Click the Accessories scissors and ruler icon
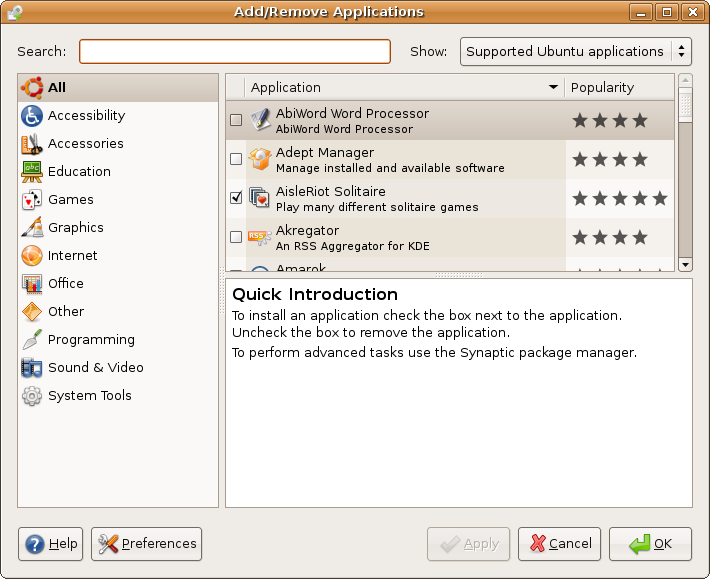 click(32, 144)
